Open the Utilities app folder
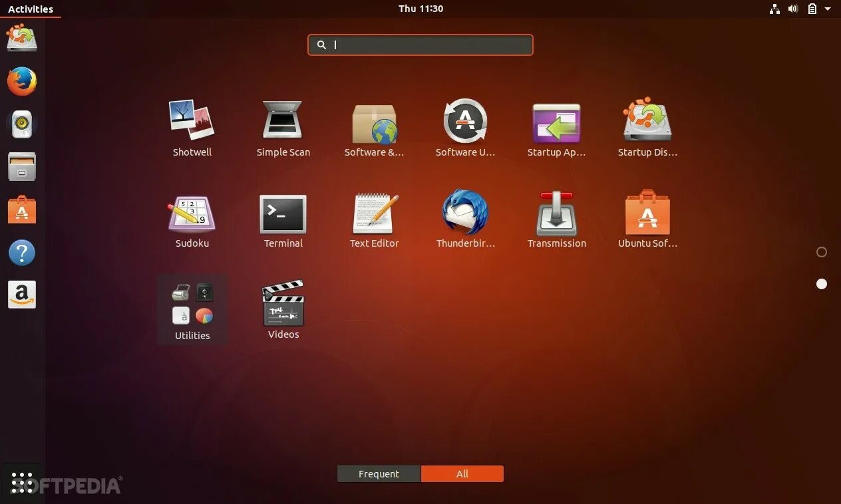 click(x=192, y=309)
